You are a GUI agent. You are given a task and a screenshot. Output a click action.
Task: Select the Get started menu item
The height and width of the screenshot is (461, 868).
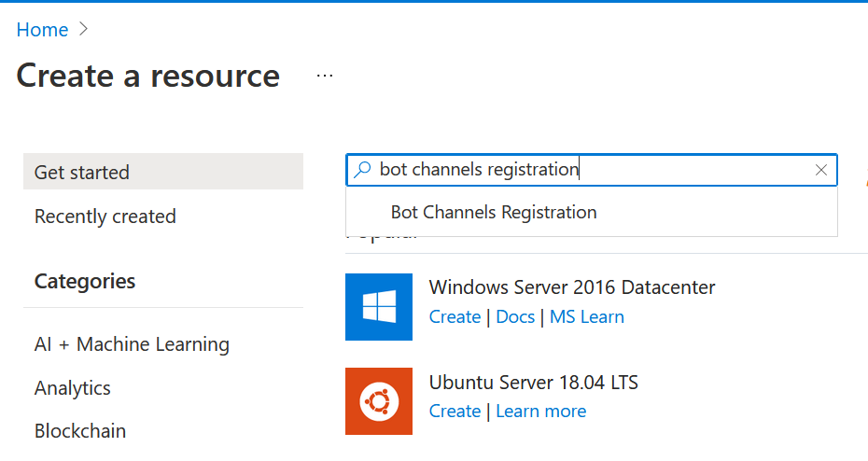click(82, 173)
